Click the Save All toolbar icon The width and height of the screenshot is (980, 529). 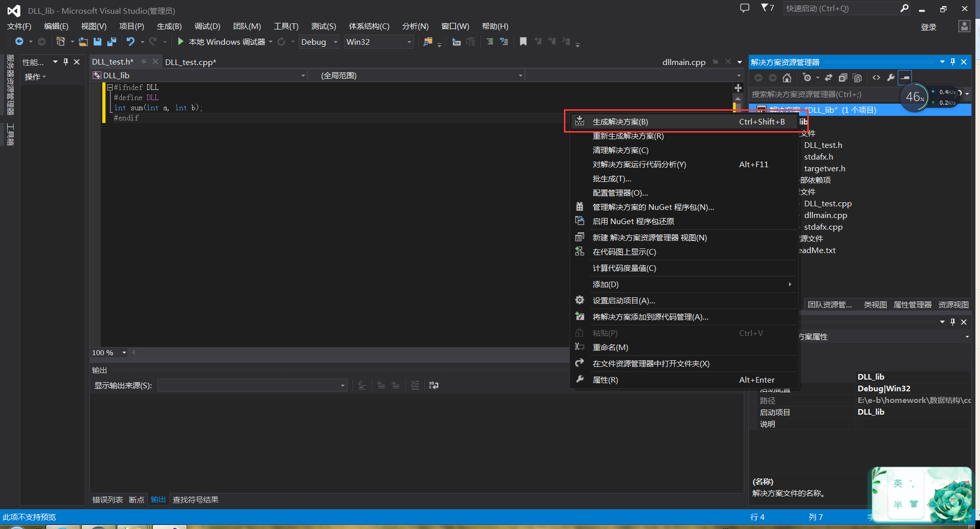tap(112, 42)
